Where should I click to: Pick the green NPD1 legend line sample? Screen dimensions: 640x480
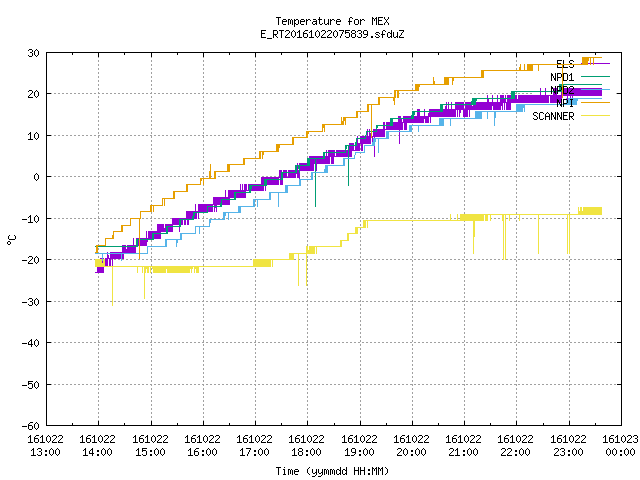click(x=595, y=77)
